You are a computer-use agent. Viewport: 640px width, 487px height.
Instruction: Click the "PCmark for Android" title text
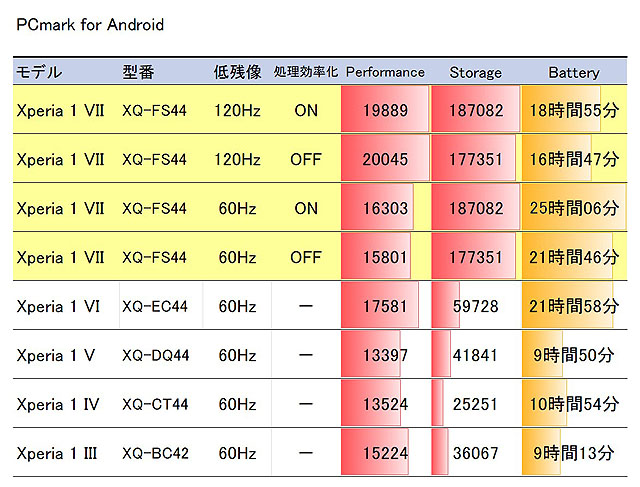click(90, 25)
